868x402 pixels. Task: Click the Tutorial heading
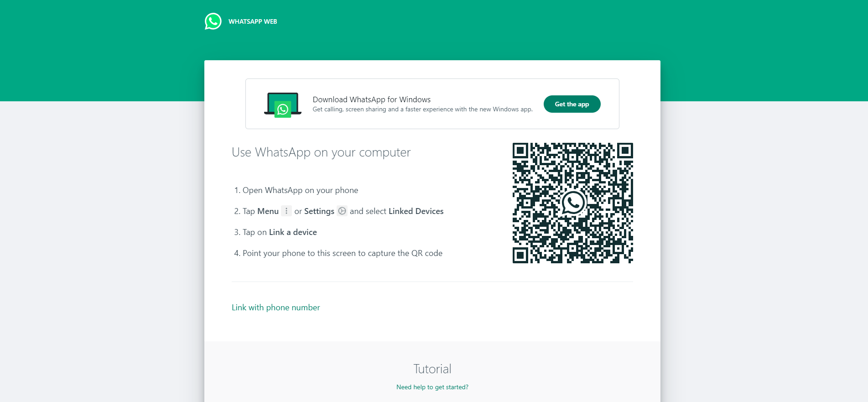click(432, 369)
